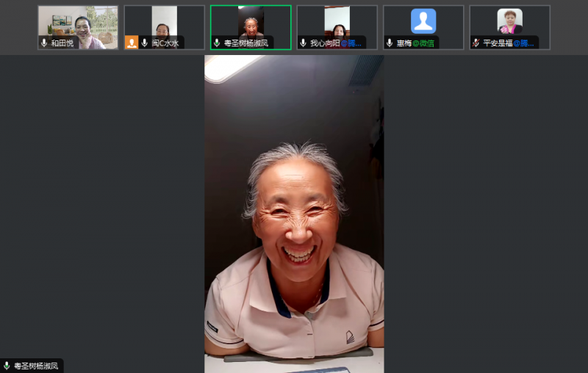Click the microphone icon beside 惠梅@微信
The height and width of the screenshot is (373, 588).
click(390, 43)
